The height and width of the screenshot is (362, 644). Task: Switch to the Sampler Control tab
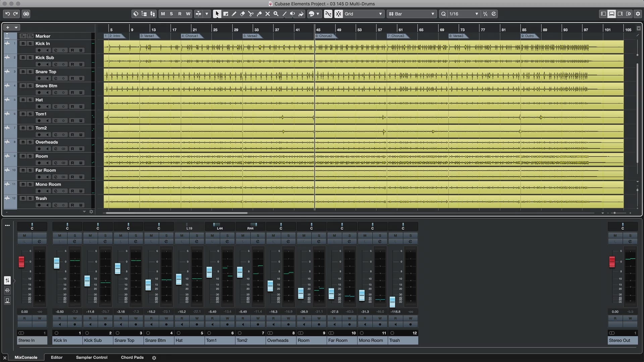(x=92, y=357)
